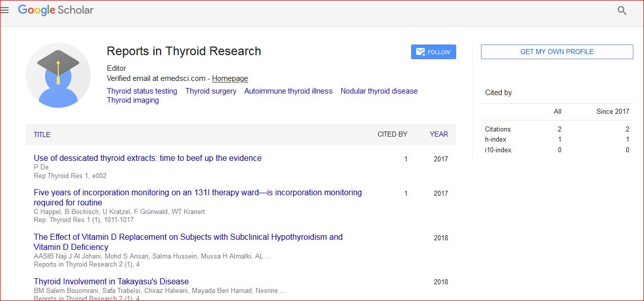The width and height of the screenshot is (644, 301).
Task: Select the Thyroid status testing topic
Action: 142,91
